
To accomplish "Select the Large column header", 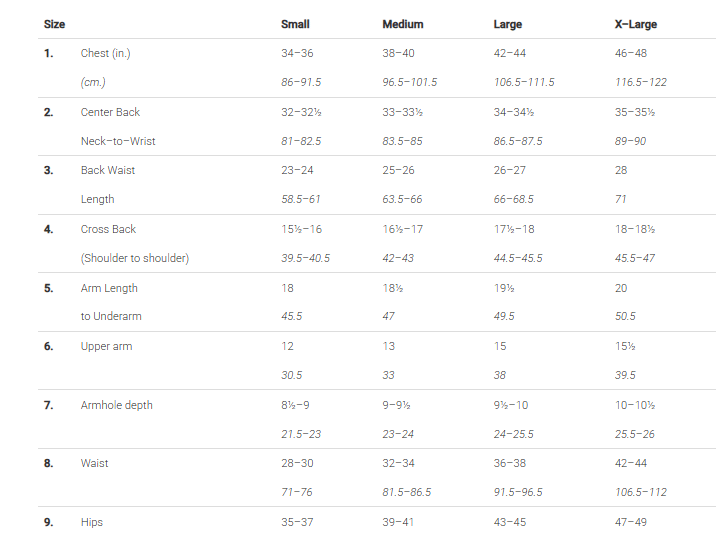I will coord(508,24).
